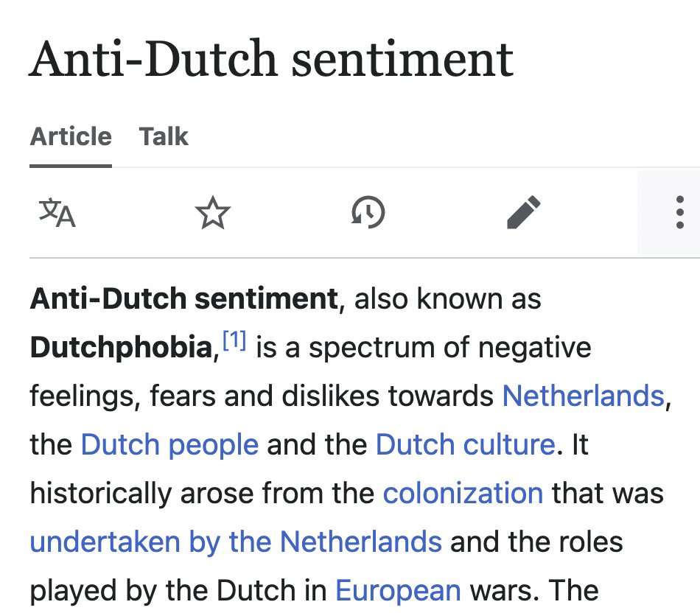Click the pencil edit icon
Image resolution: width=700 pixels, height=613 pixels.
click(x=524, y=213)
